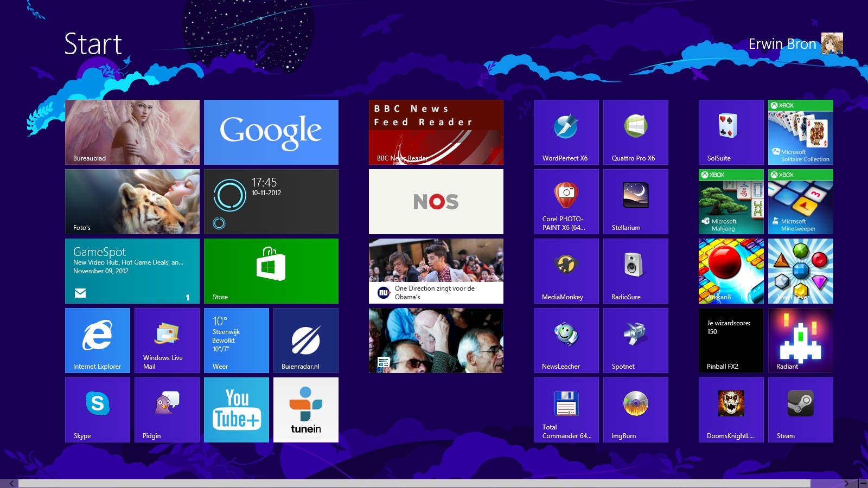The height and width of the screenshot is (488, 868).
Task: Launch the Store tile
Action: click(271, 271)
